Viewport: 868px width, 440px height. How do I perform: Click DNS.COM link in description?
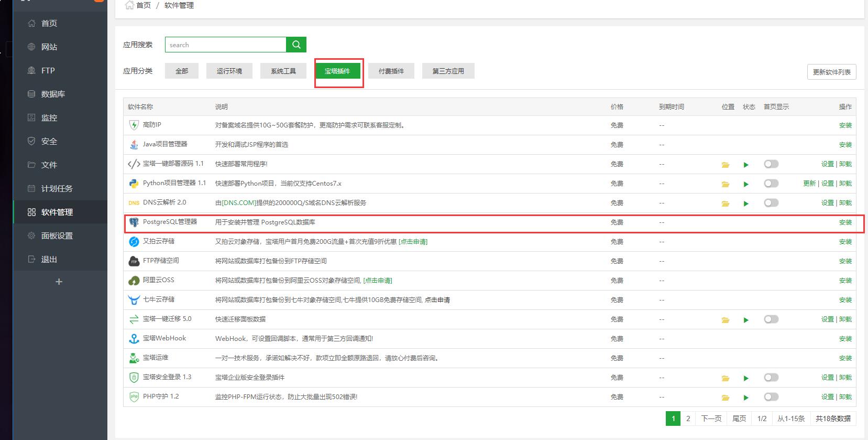pos(239,203)
